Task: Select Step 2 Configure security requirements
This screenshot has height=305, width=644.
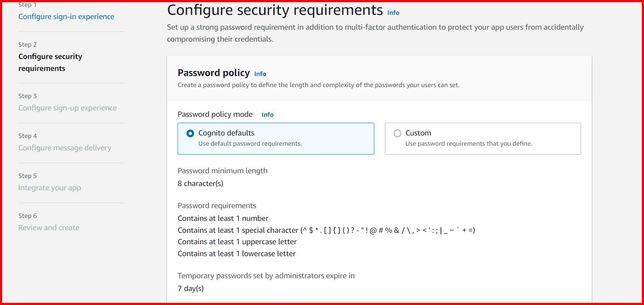Action: tap(50, 62)
